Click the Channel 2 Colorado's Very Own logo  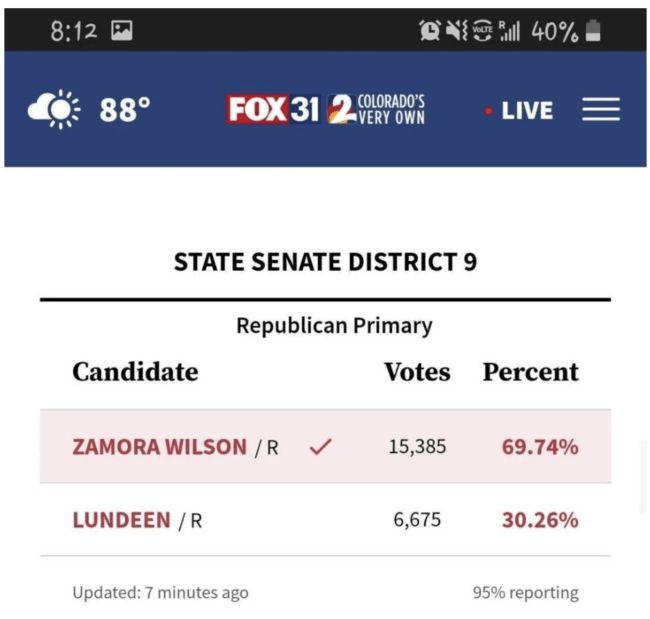(377, 109)
